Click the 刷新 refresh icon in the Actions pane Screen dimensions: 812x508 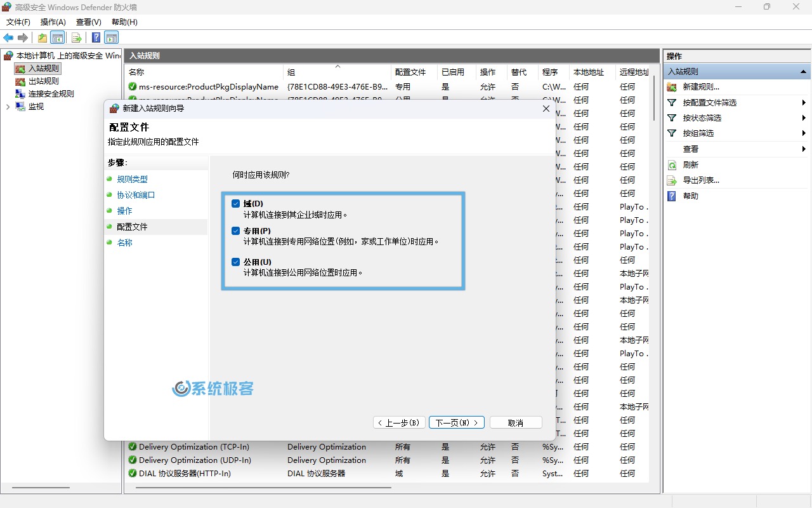point(673,164)
